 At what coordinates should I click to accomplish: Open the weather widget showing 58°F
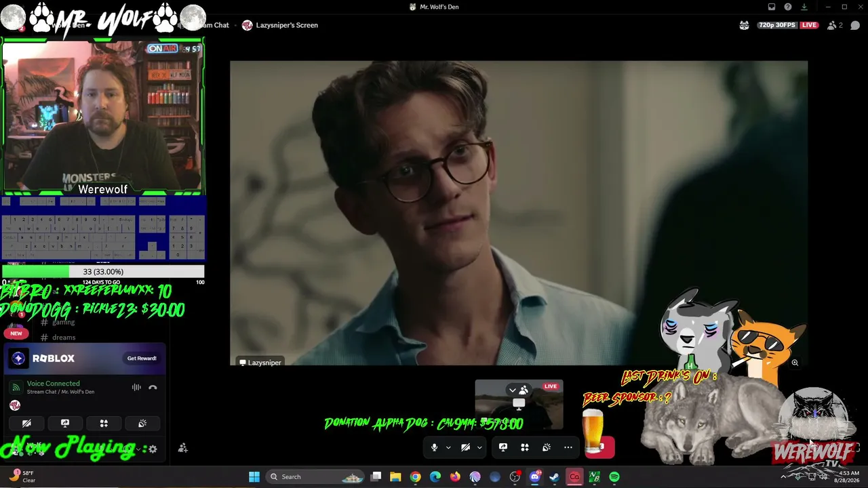[x=22, y=476]
